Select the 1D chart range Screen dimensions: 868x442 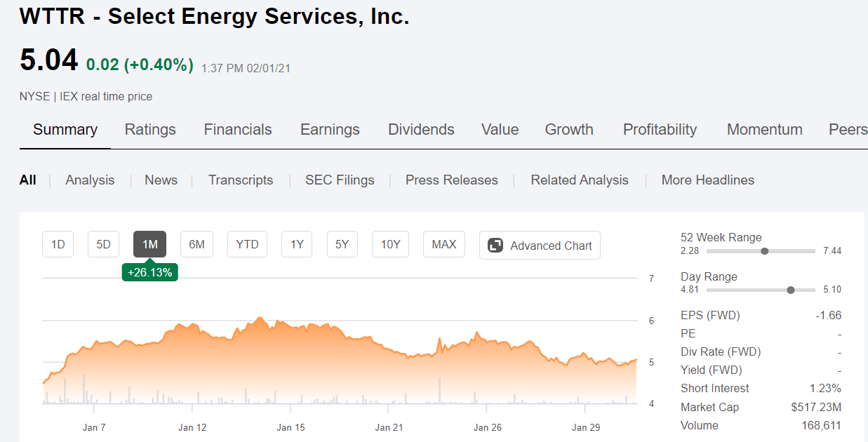(x=58, y=244)
